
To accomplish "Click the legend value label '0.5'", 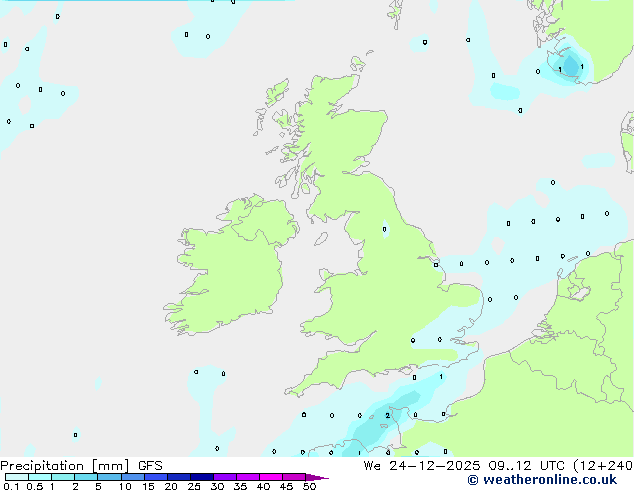I will [x=34, y=486].
